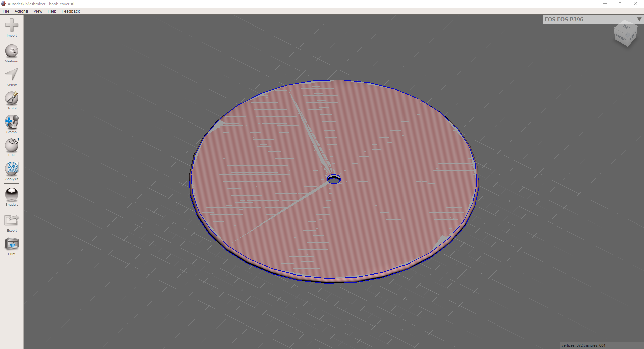Open the Shaders panel
644x349 pixels.
coord(12,195)
